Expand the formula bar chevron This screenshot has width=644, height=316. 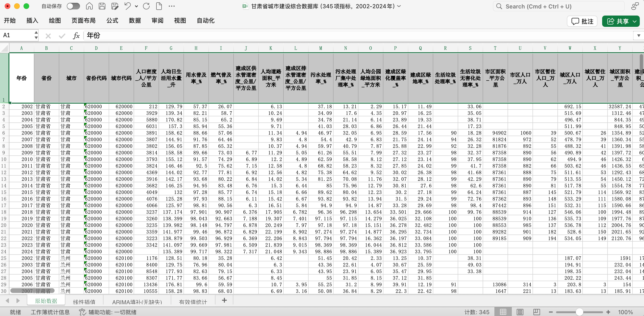(639, 36)
